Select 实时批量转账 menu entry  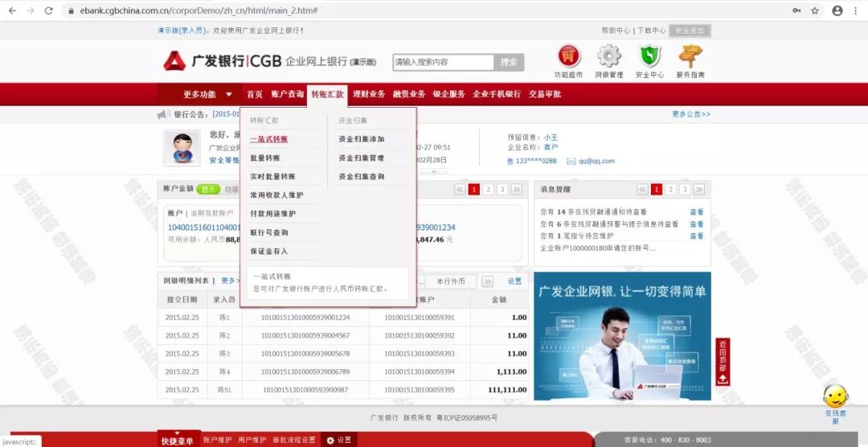pyautogui.click(x=273, y=177)
